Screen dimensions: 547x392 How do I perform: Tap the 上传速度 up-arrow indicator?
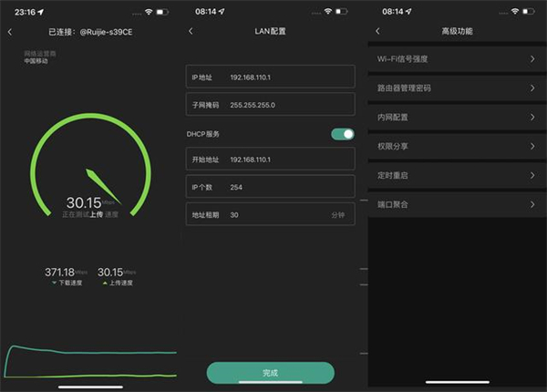pos(103,284)
